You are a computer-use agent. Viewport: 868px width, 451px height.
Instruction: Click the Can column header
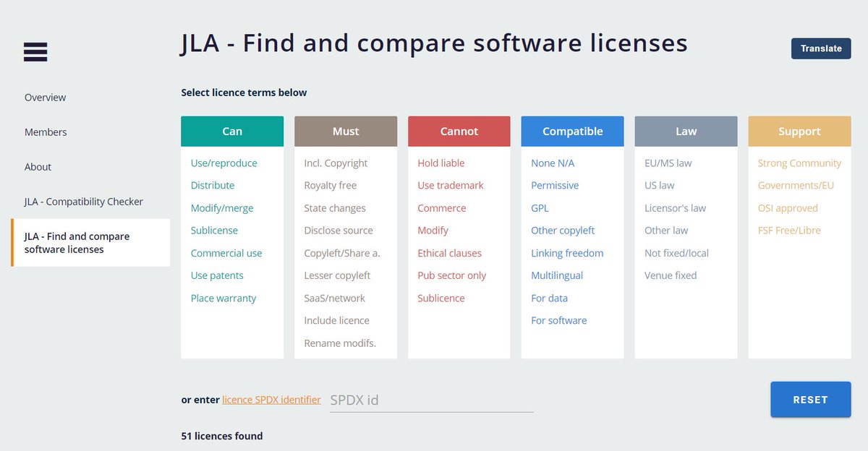(x=232, y=132)
